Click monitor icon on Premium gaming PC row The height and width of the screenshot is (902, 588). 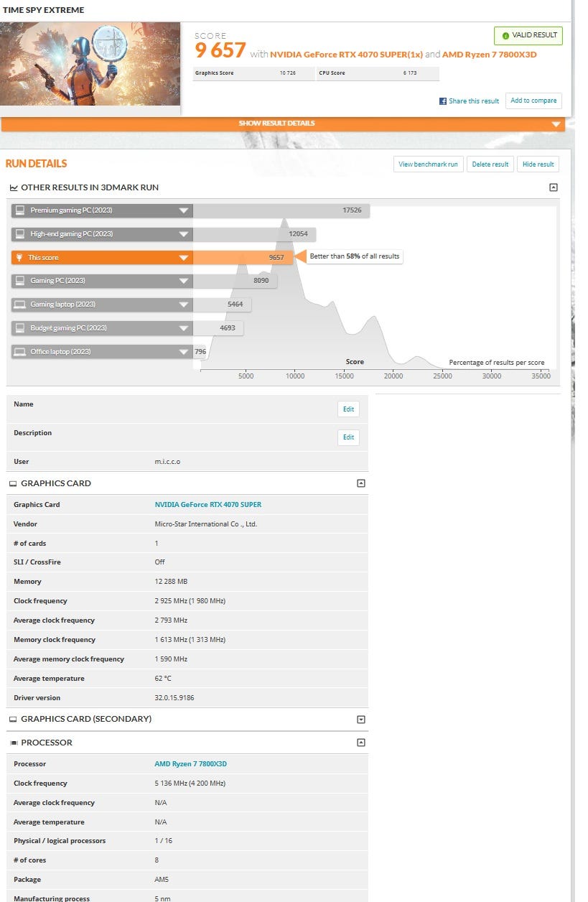[20, 210]
